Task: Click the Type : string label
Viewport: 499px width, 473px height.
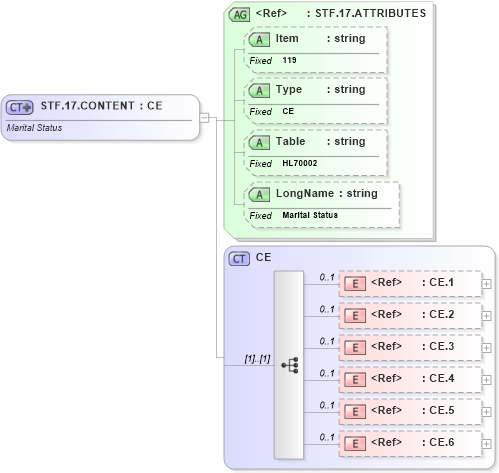Action: click(320, 90)
